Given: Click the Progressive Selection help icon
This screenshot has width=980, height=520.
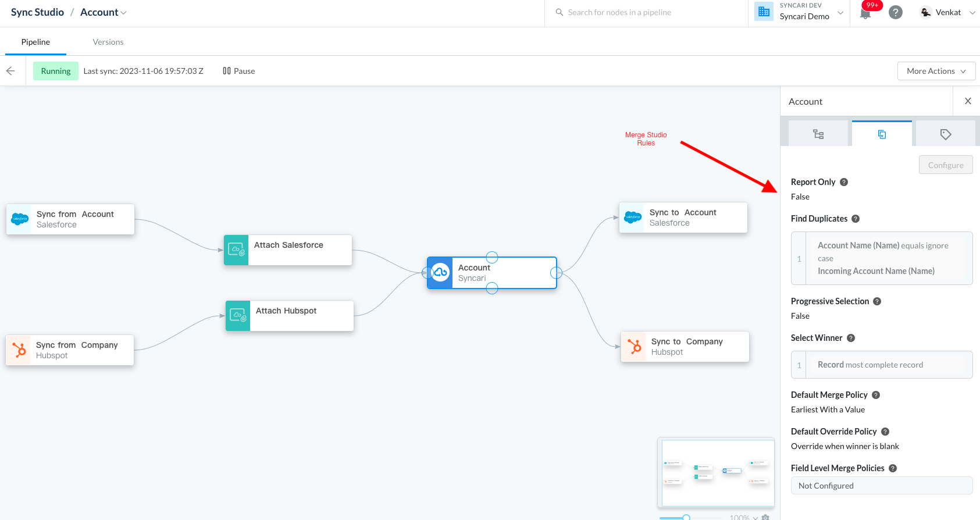Looking at the screenshot, I should click(x=877, y=301).
